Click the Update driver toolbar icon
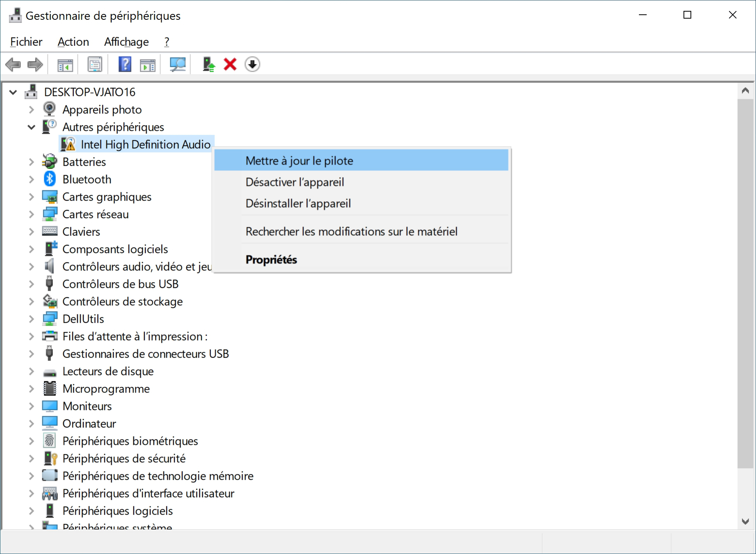This screenshot has width=756, height=554. coord(209,64)
